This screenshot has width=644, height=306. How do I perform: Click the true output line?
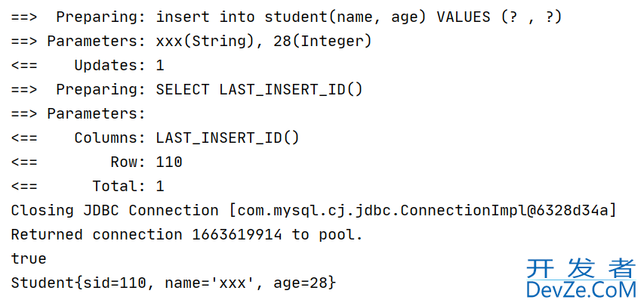pos(29,258)
